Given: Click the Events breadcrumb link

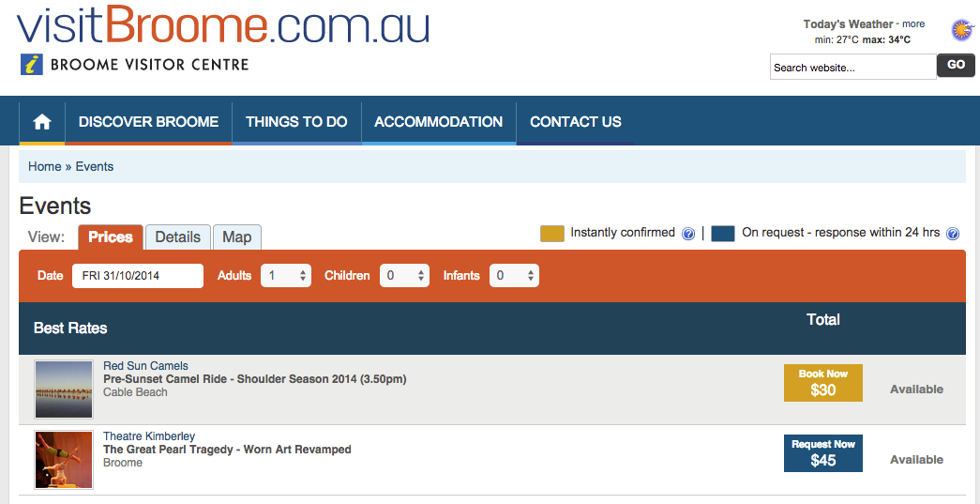Looking at the screenshot, I should tap(95, 166).
